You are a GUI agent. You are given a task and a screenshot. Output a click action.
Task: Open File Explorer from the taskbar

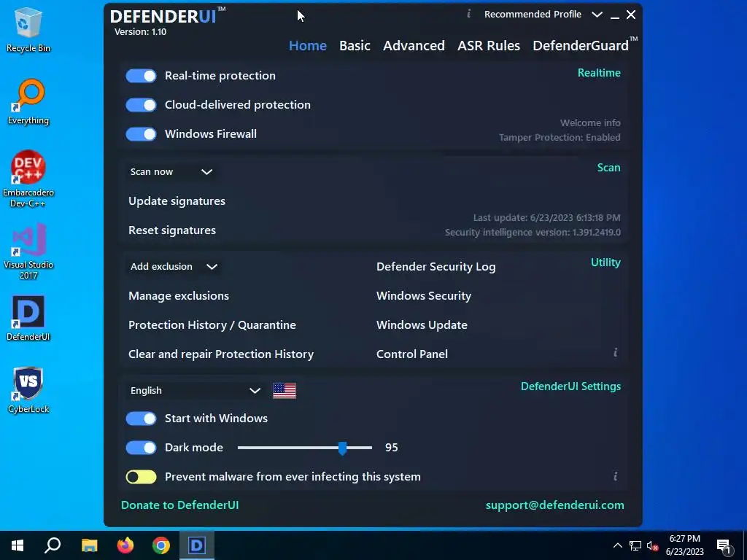[x=89, y=545]
